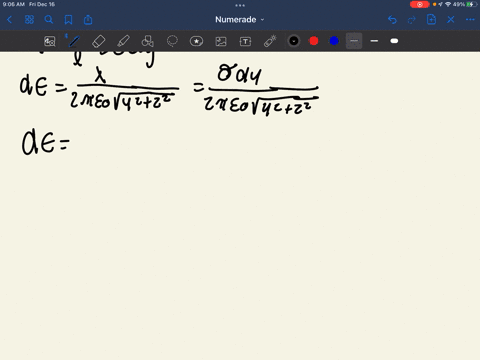Open the search tool
This screenshot has width=480, height=360.
[x=49, y=20]
